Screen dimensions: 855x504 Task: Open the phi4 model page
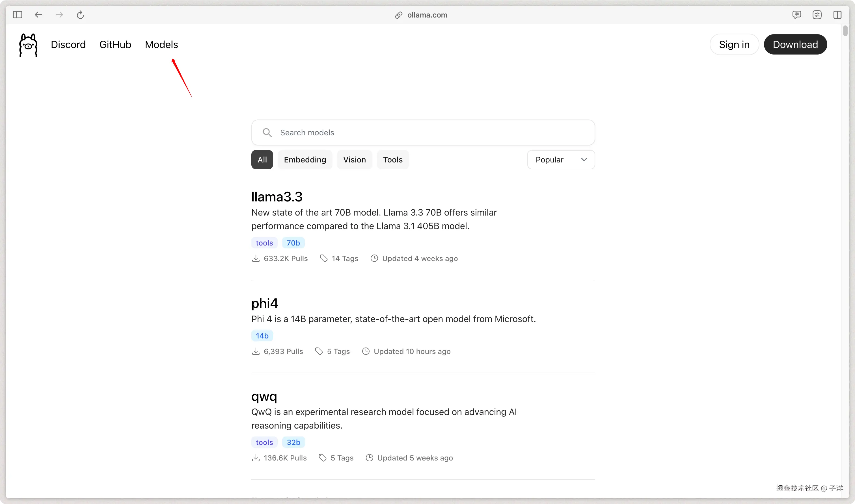click(265, 303)
